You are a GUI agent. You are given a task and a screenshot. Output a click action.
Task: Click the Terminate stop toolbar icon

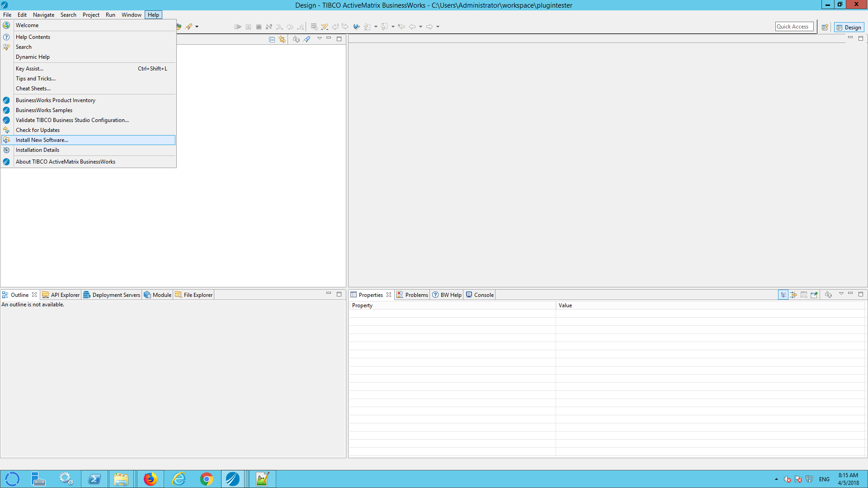[x=259, y=27]
